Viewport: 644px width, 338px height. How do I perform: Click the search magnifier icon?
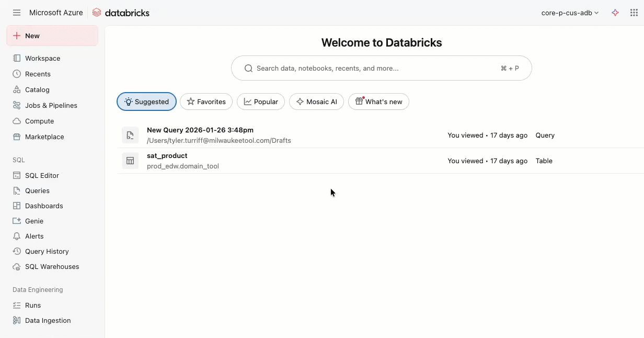pyautogui.click(x=249, y=68)
